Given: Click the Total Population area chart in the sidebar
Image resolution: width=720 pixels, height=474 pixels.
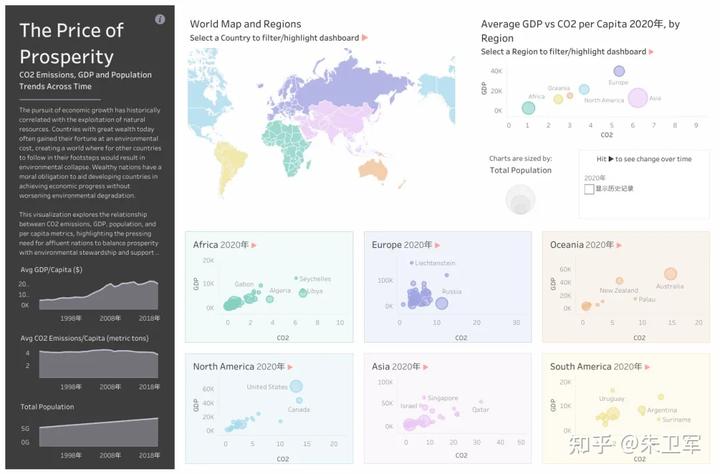Looking at the screenshot, I should [99, 432].
